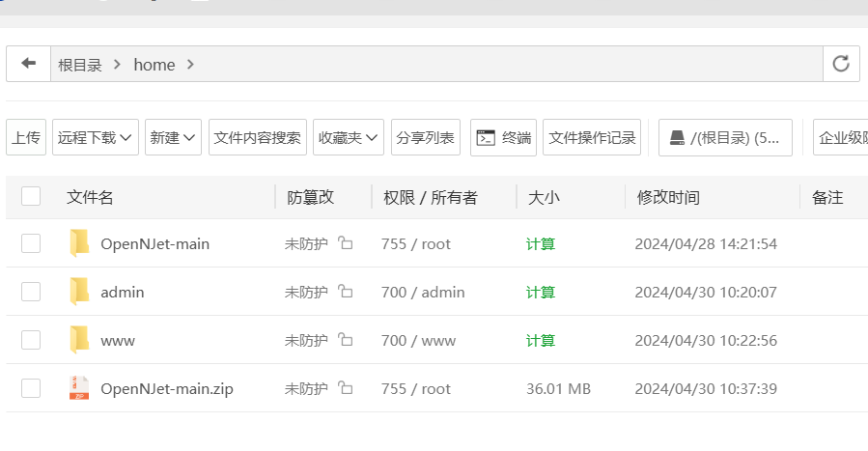
Task: Click the 权限 / 所有者 column header
Action: pyautogui.click(x=430, y=197)
